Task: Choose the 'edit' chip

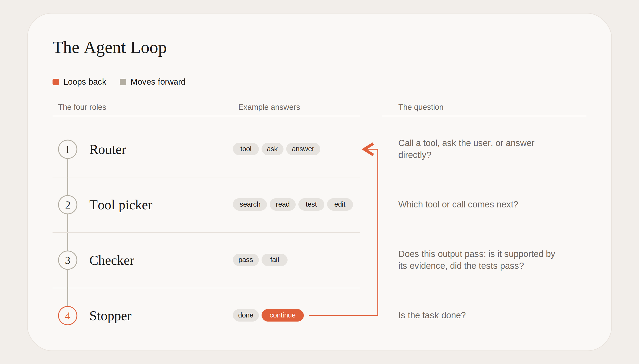Action: 340,204
